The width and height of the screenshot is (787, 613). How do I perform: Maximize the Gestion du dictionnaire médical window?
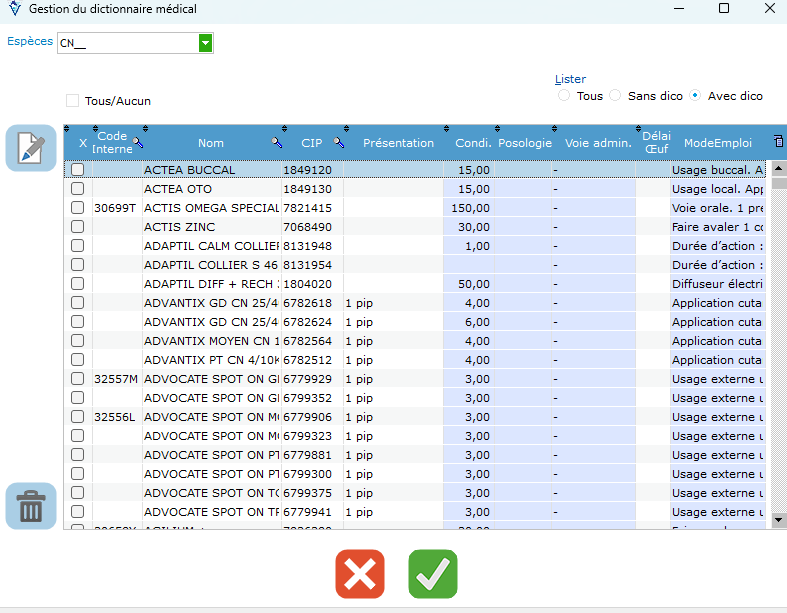point(724,8)
